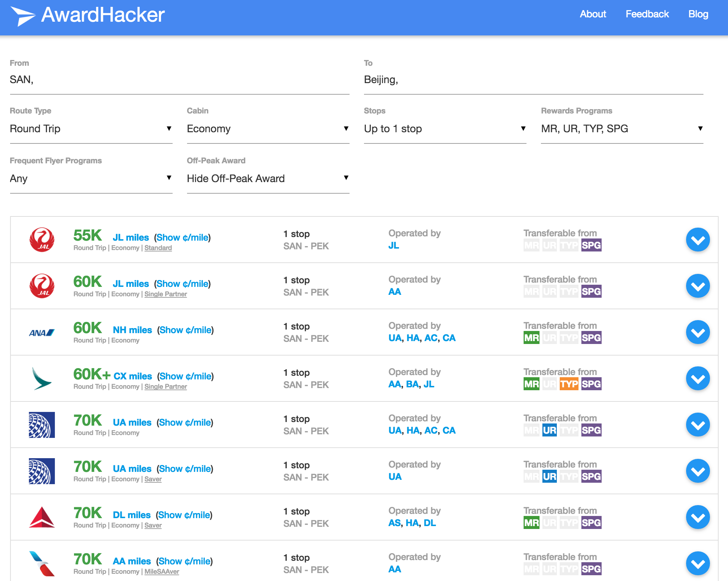Open the Feedback page
Screen dimensions: 728x581
(x=647, y=14)
